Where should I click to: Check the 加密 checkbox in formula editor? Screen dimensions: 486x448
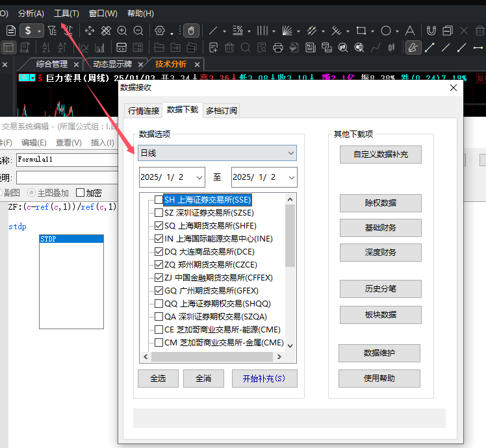coord(81,193)
